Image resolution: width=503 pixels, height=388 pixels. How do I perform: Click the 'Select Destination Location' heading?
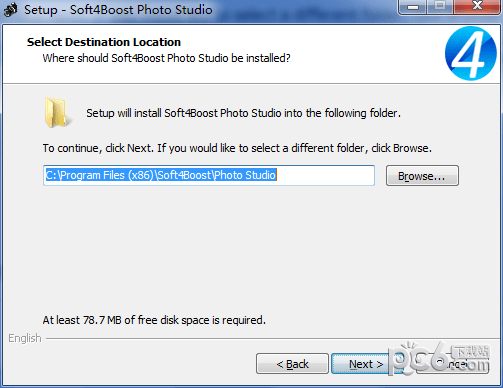click(x=104, y=42)
